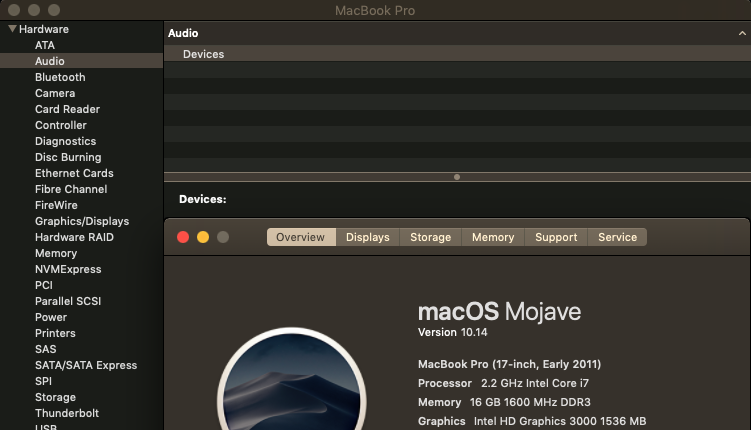The image size is (751, 430).
Task: Select Controller in the Hardware list
Action: tap(60, 125)
